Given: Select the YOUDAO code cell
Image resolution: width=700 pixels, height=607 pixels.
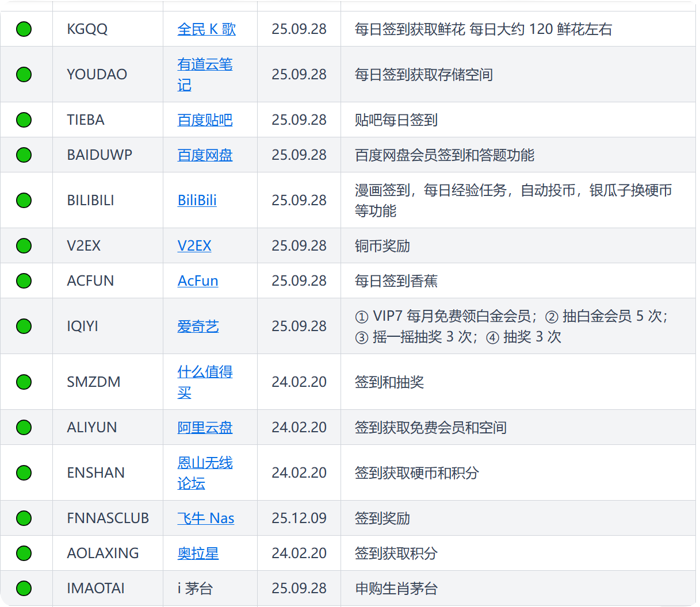Looking at the screenshot, I should (x=108, y=74).
